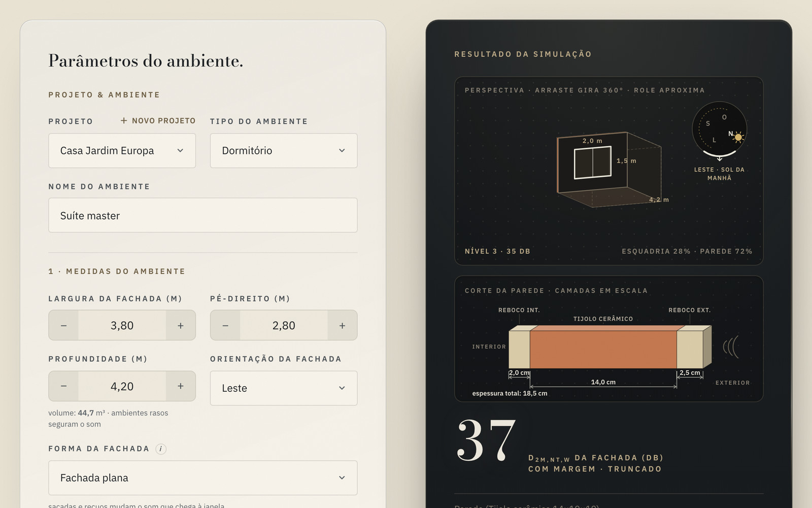Click the result number 37

[486, 440]
